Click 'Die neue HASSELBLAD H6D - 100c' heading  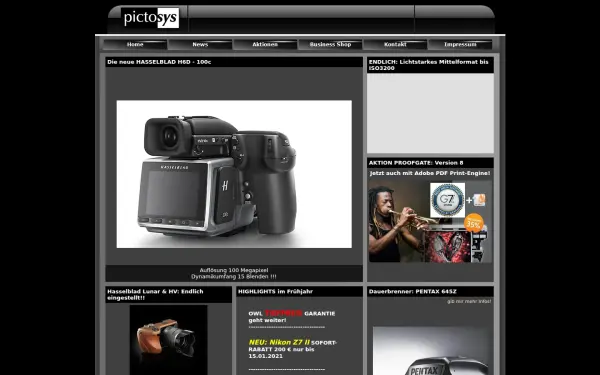[x=159, y=62]
